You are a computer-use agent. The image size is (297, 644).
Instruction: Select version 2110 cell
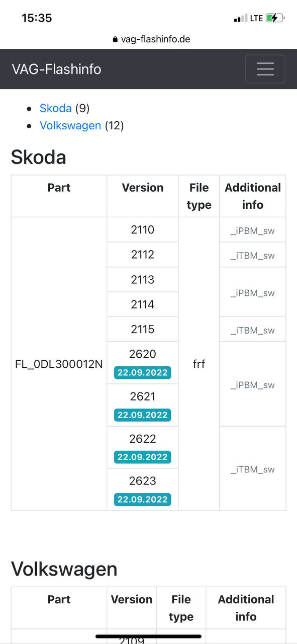(143, 230)
